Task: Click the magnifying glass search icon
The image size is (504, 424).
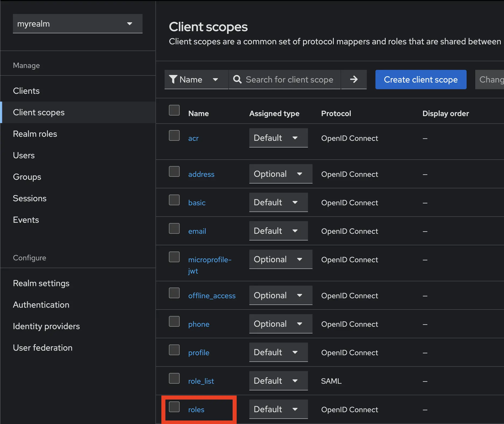Action: [x=237, y=80]
